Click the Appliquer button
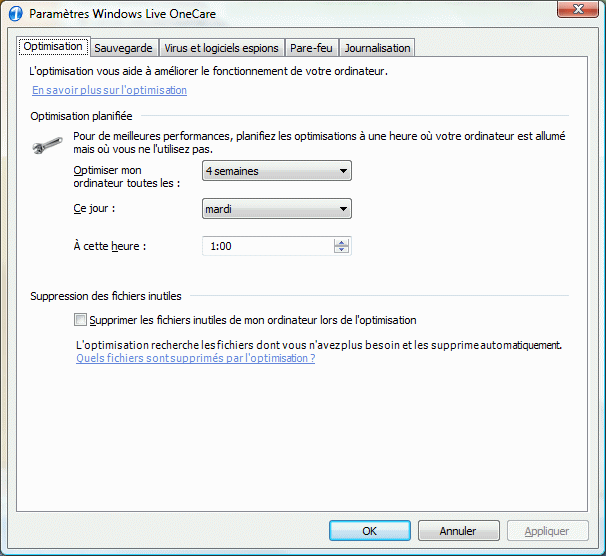Screen dimensions: 606x556 546,531
